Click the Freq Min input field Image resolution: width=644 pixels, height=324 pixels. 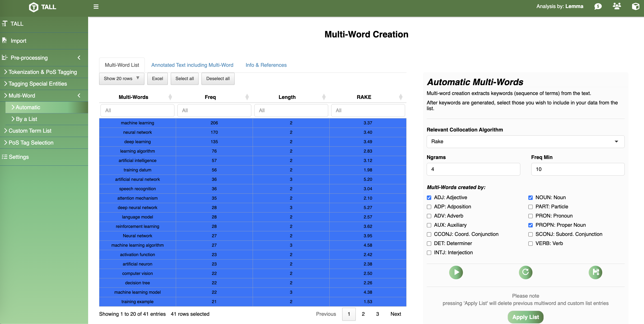click(577, 169)
